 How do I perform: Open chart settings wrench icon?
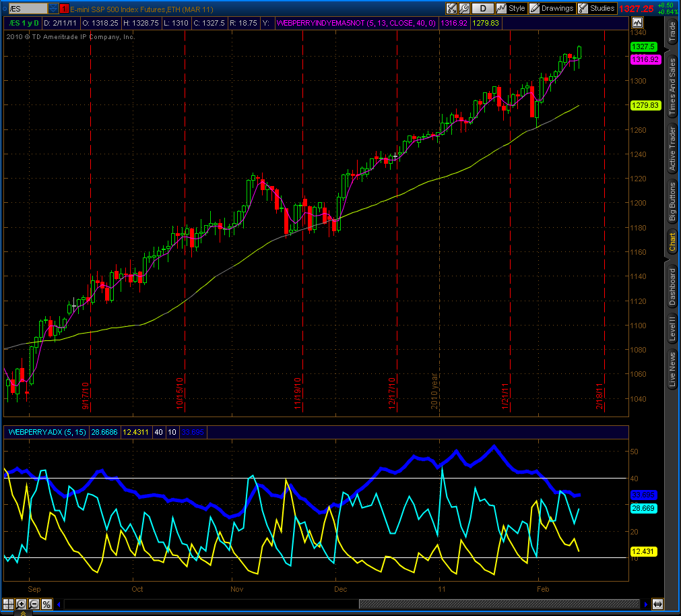(x=464, y=8)
